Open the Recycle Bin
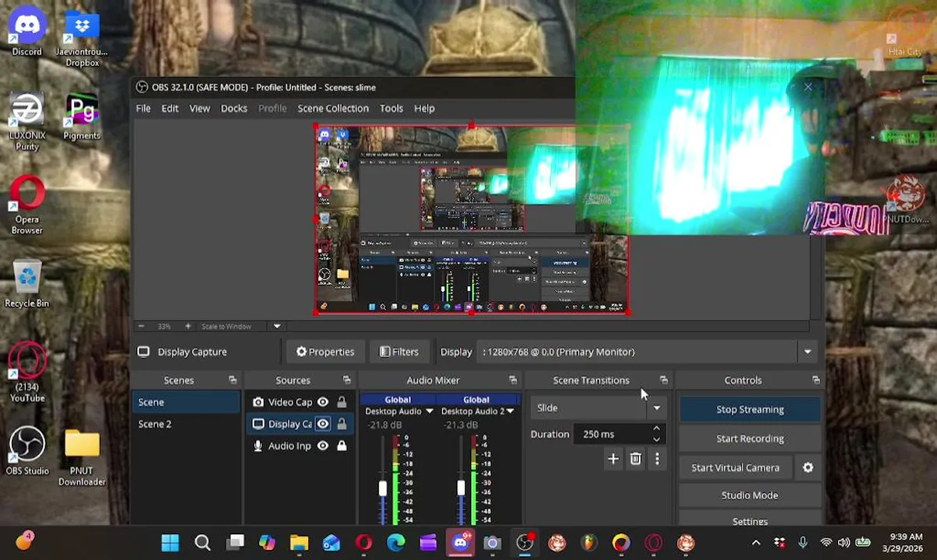Image resolution: width=937 pixels, height=560 pixels. coord(26,284)
